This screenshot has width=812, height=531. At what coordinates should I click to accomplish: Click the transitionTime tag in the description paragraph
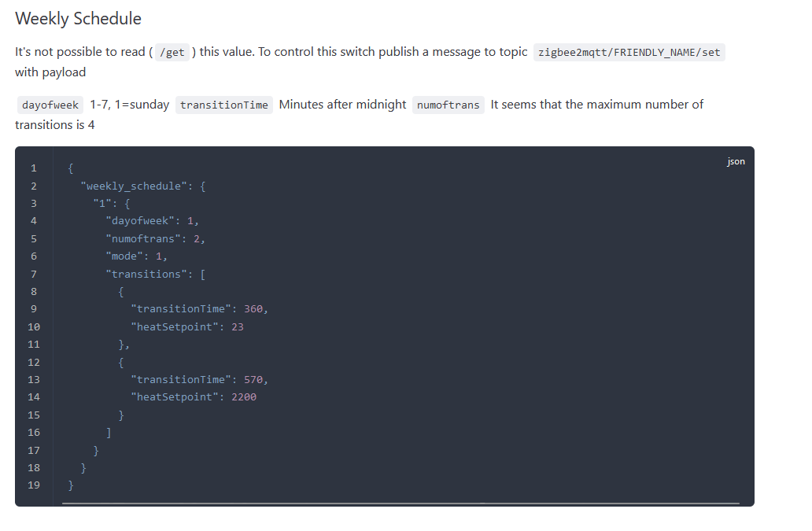click(x=224, y=105)
